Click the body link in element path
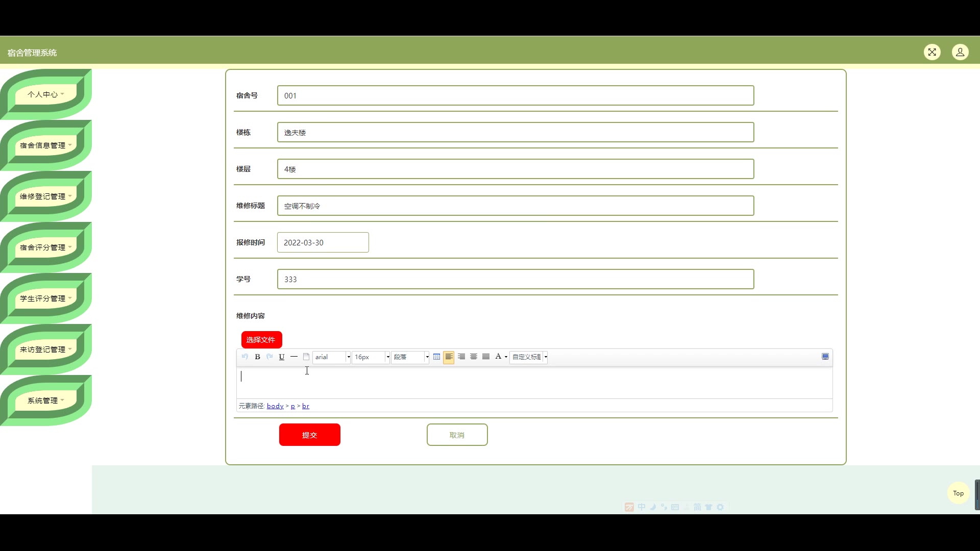The height and width of the screenshot is (551, 980). tap(275, 406)
